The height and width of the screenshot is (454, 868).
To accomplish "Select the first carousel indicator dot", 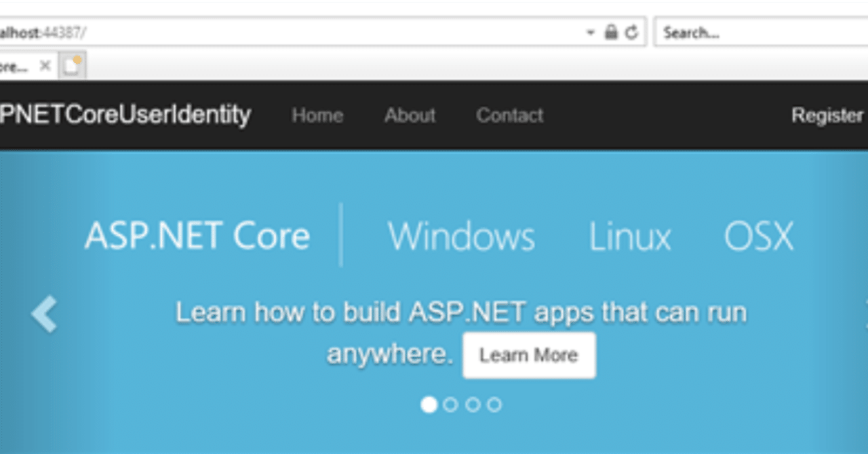I will [429, 404].
